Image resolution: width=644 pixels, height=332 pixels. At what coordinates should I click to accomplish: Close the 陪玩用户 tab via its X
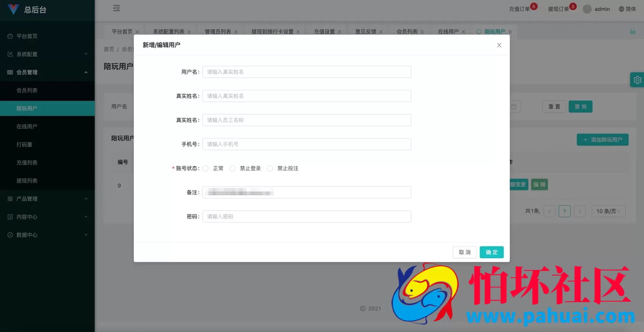(x=510, y=32)
